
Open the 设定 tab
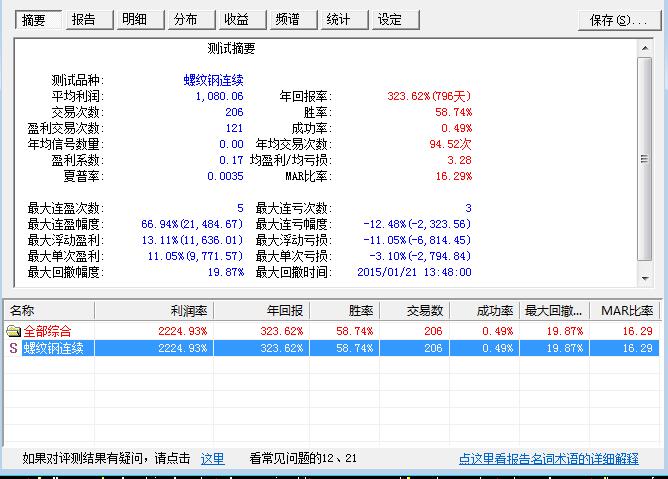tap(390, 19)
